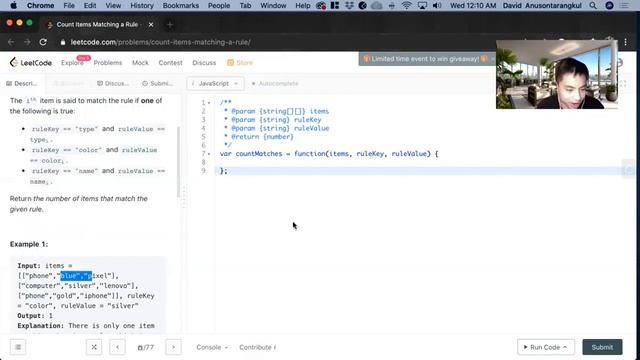Click the problem counter showing /77

pos(146,347)
